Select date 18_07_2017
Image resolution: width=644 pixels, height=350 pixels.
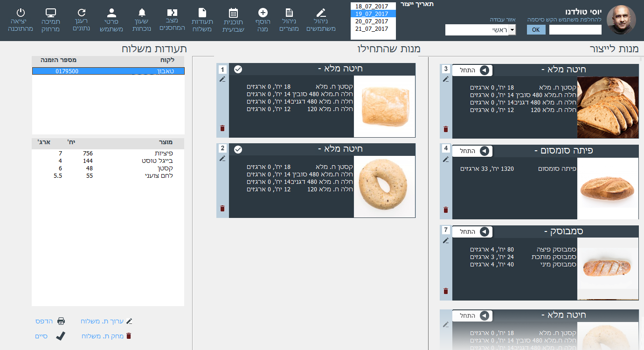click(373, 6)
